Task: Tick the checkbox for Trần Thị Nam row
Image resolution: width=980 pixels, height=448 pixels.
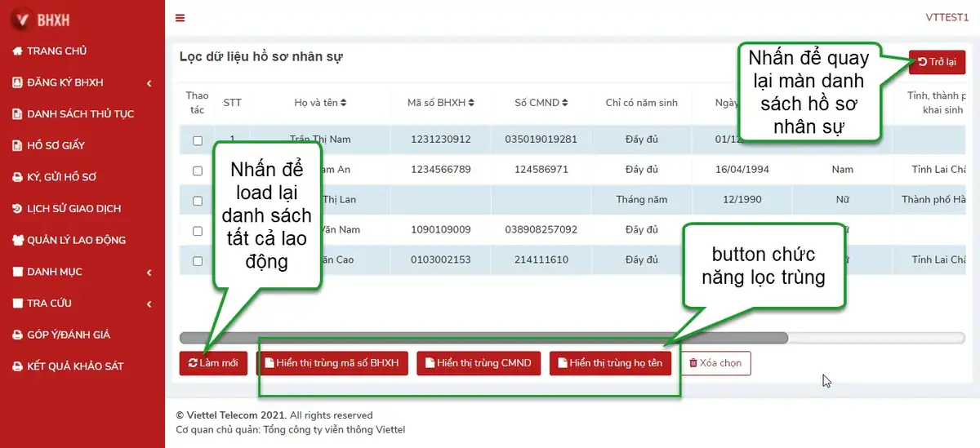Action: (198, 140)
